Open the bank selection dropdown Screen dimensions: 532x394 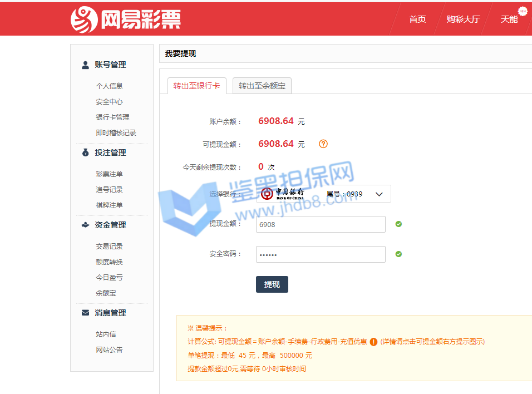coord(379,194)
